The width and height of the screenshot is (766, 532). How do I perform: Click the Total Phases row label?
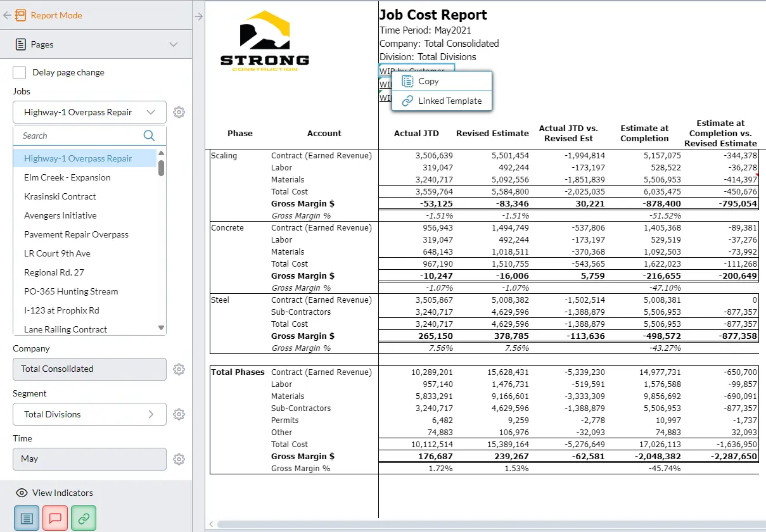(x=238, y=372)
